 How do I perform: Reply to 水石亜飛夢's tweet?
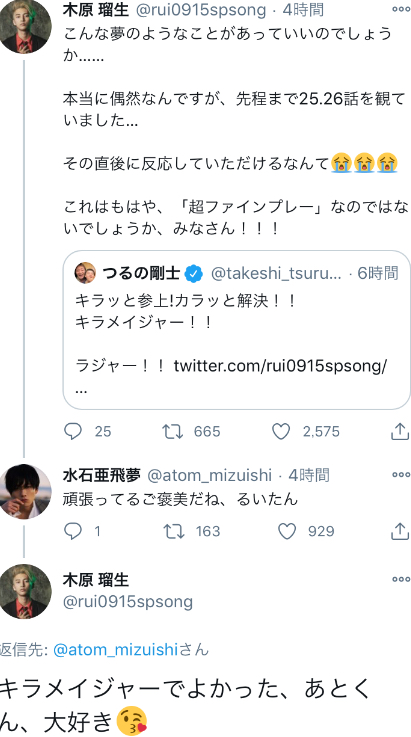[72, 531]
